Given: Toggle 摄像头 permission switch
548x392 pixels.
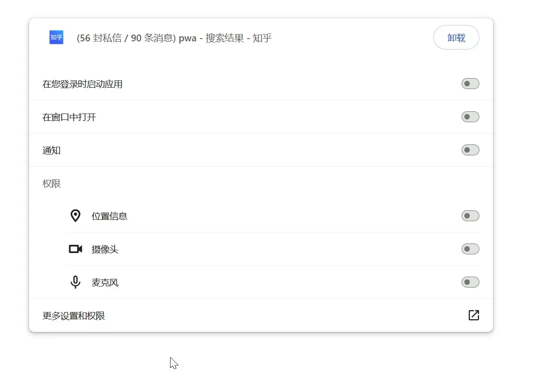Looking at the screenshot, I should coord(470,249).
